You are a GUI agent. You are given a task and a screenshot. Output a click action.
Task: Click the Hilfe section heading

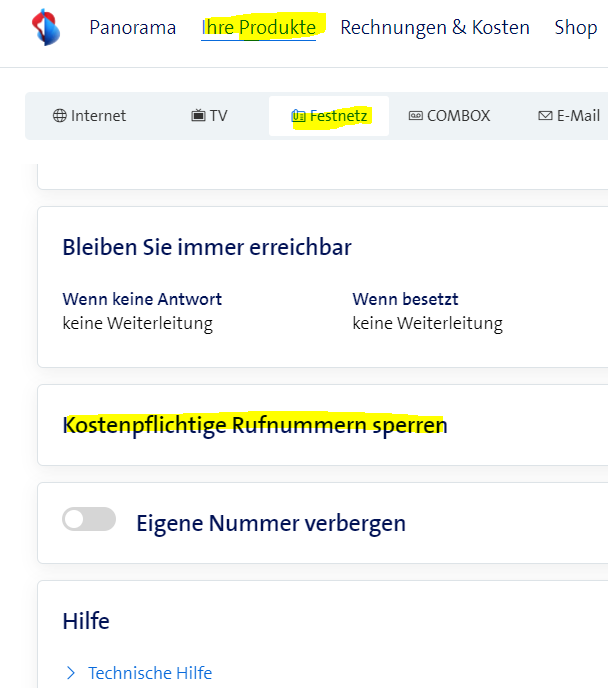click(86, 621)
